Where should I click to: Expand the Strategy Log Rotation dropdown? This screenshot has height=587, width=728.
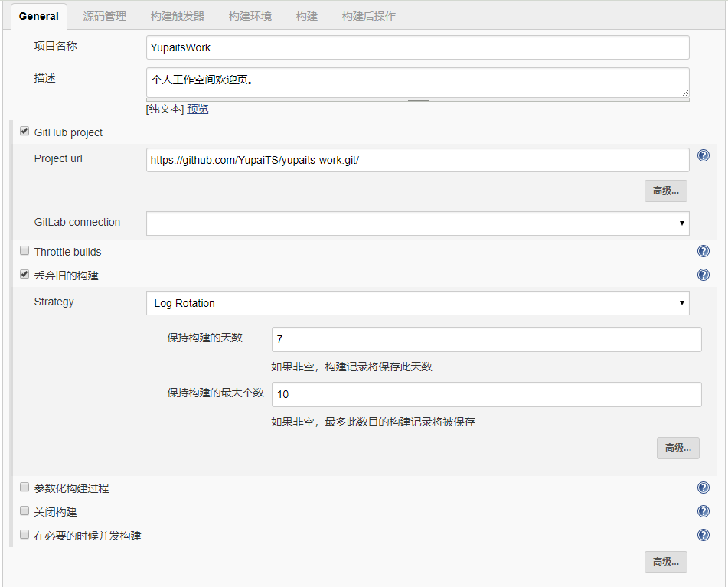417,303
